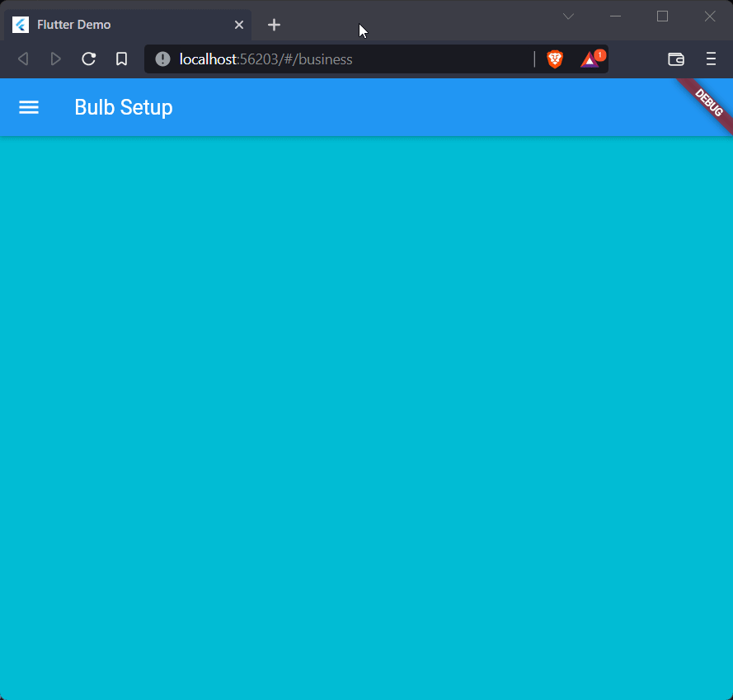733x700 pixels.
Task: Expand the hamburger menu of the Flutter app
Action: 29,107
